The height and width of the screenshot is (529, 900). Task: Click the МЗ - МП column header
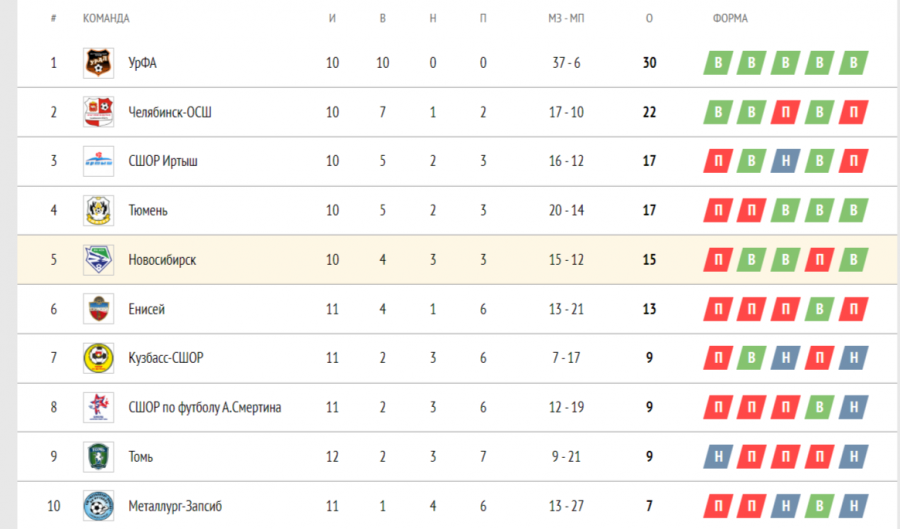(x=566, y=19)
